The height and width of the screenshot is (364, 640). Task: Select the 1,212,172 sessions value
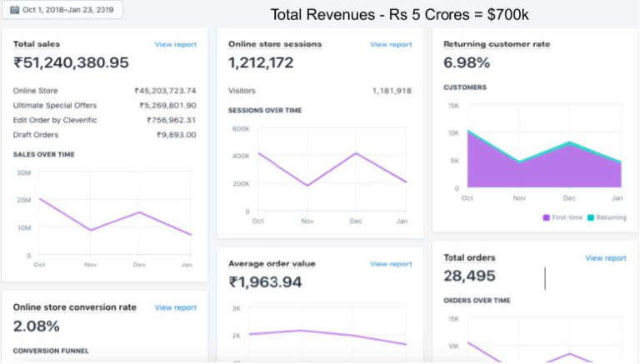pos(261,62)
